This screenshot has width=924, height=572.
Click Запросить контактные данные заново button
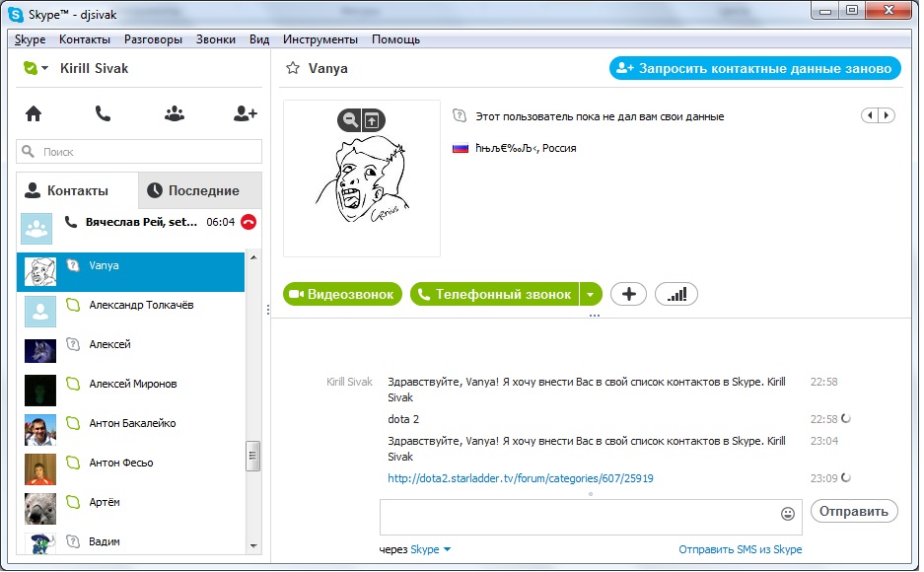754,68
